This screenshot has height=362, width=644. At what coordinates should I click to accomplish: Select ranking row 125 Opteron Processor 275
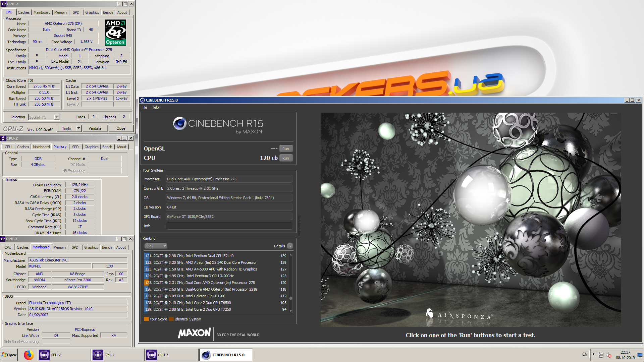[216, 283]
